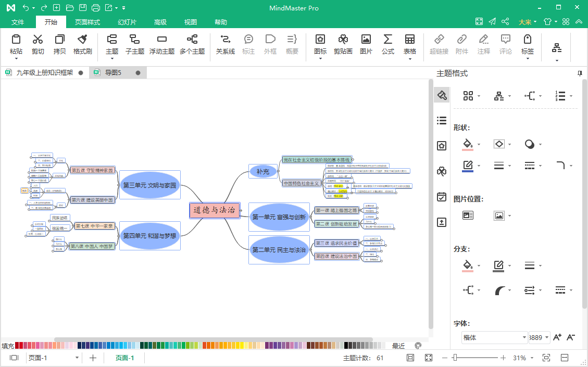Expand the shape fill color dropdown
Viewport: 588px width, 367px height.
coord(479,144)
